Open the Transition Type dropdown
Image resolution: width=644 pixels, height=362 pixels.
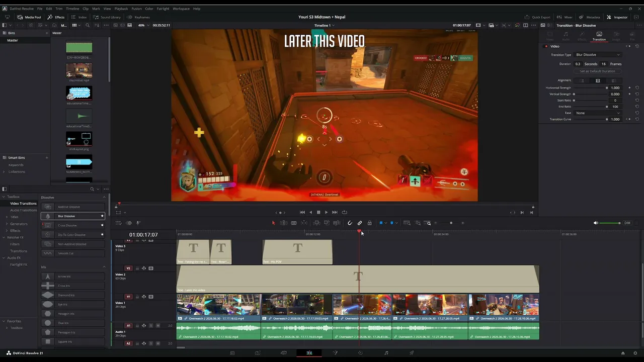[598, 55]
